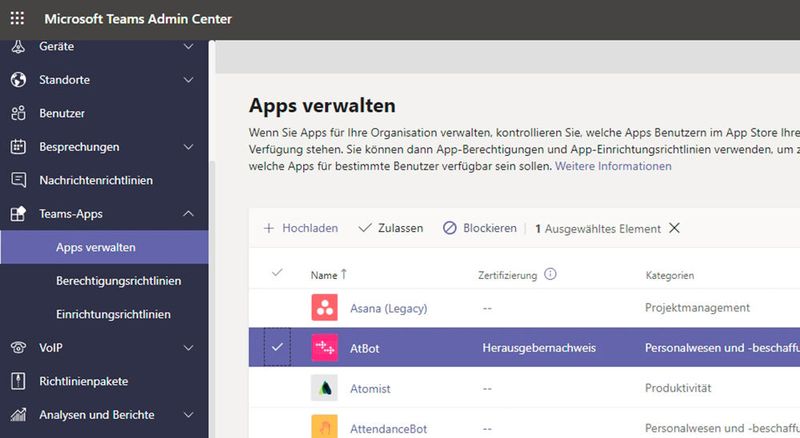Click the AtBot app icon
Image resolution: width=800 pixels, height=438 pixels.
324,348
